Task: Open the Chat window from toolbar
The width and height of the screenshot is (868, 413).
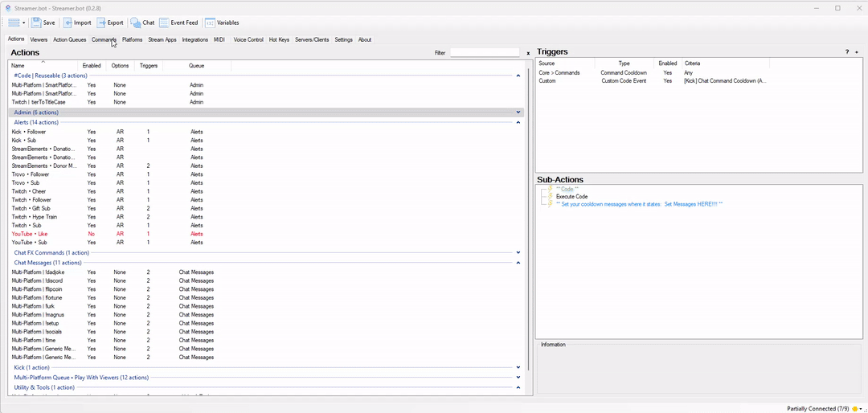Action: click(x=143, y=22)
